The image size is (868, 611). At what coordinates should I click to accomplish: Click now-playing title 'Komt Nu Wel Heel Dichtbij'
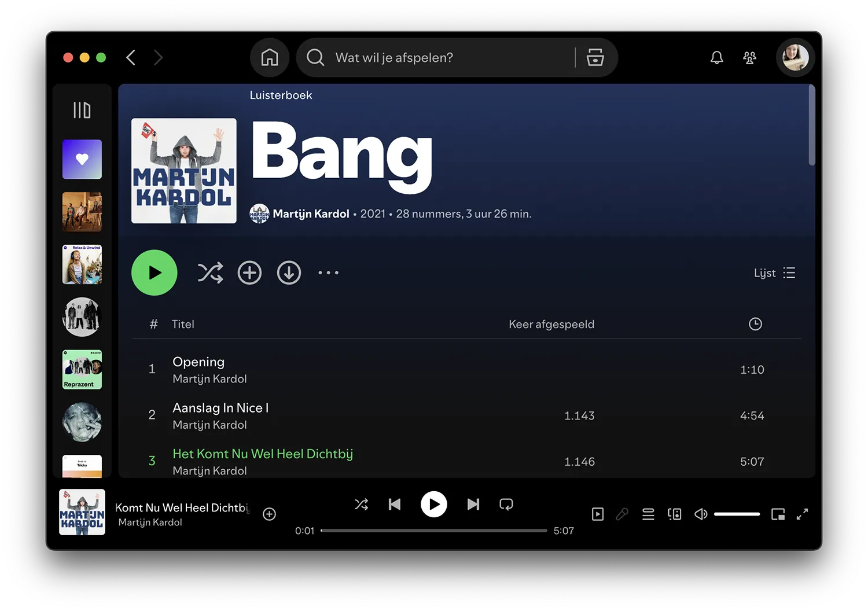[182, 507]
